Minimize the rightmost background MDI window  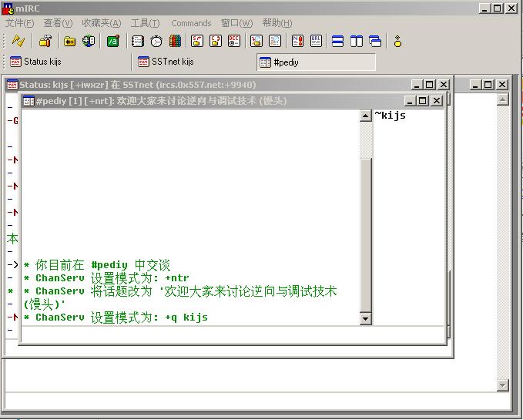pos(475,85)
